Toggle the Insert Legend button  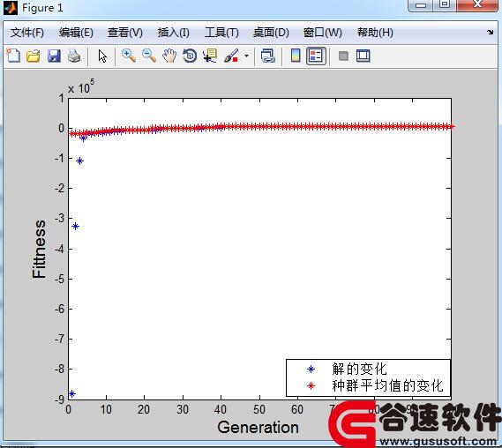coord(316,56)
